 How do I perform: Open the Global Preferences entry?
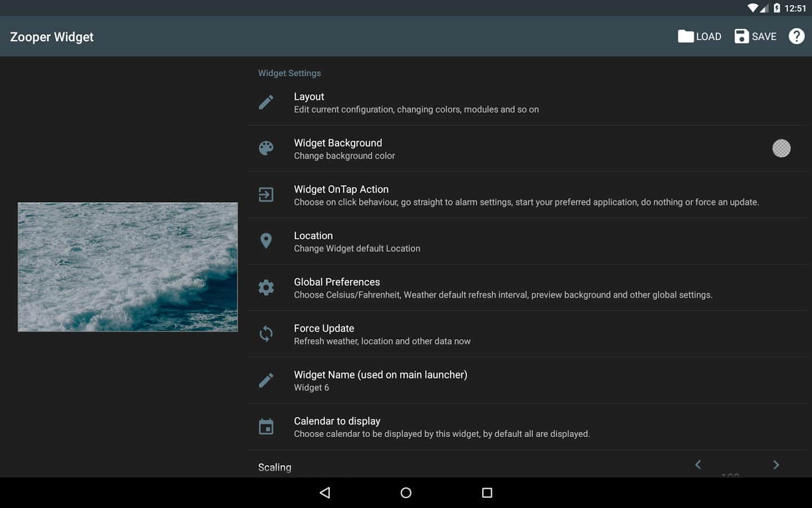(x=502, y=288)
